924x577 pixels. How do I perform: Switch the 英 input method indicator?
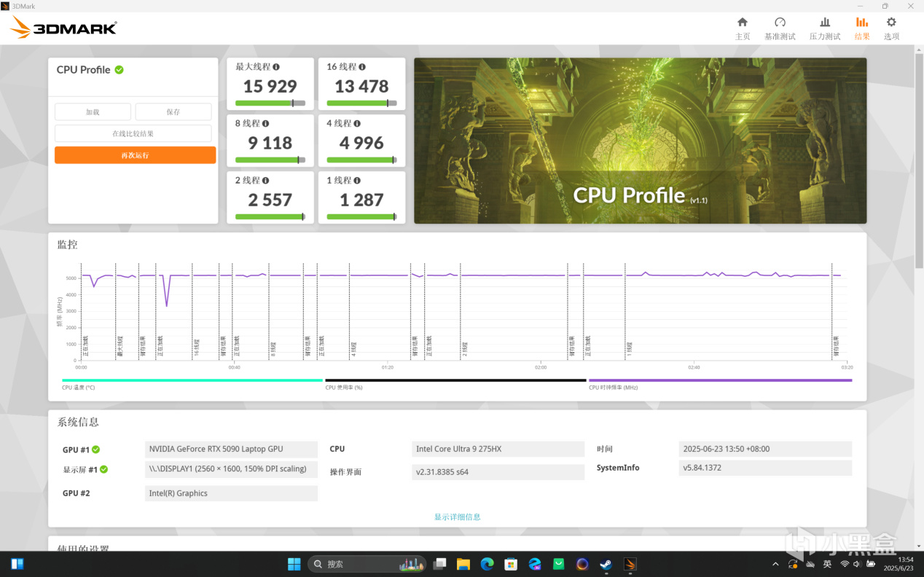[x=827, y=564]
